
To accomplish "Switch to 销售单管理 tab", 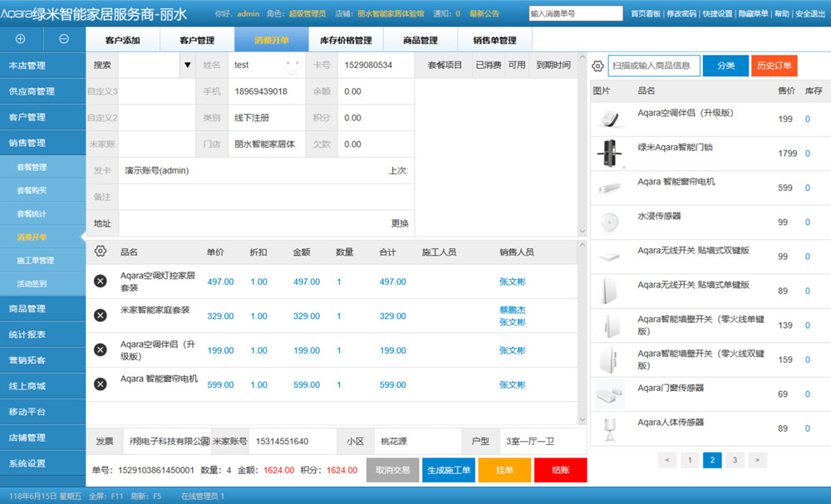I will coord(494,40).
